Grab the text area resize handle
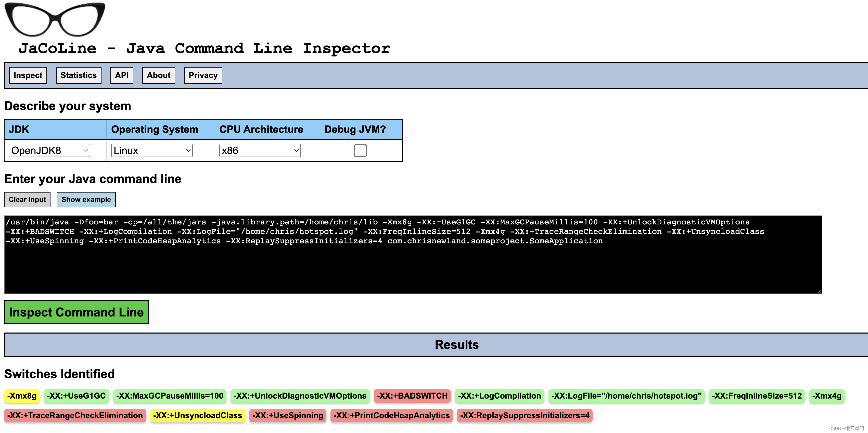Viewport: 868px width, 433px height. 820,291
